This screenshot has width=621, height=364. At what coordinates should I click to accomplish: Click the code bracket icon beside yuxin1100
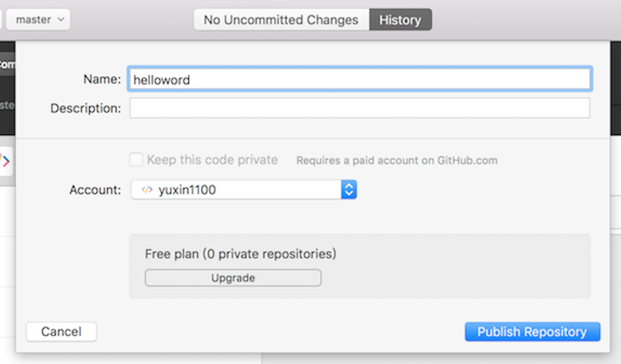pos(147,190)
